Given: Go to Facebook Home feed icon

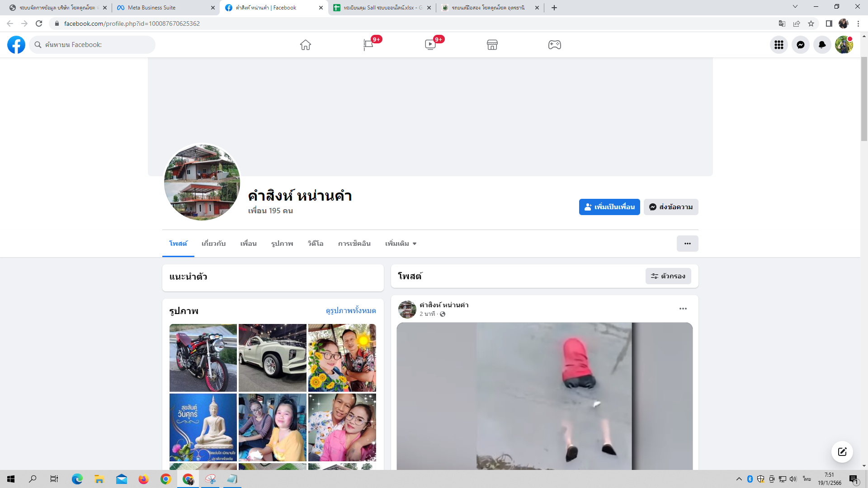Looking at the screenshot, I should coord(306,45).
